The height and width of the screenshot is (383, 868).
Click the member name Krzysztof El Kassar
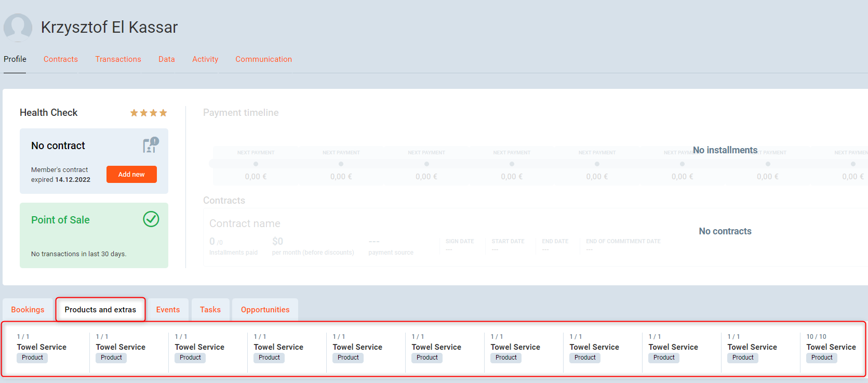(109, 27)
